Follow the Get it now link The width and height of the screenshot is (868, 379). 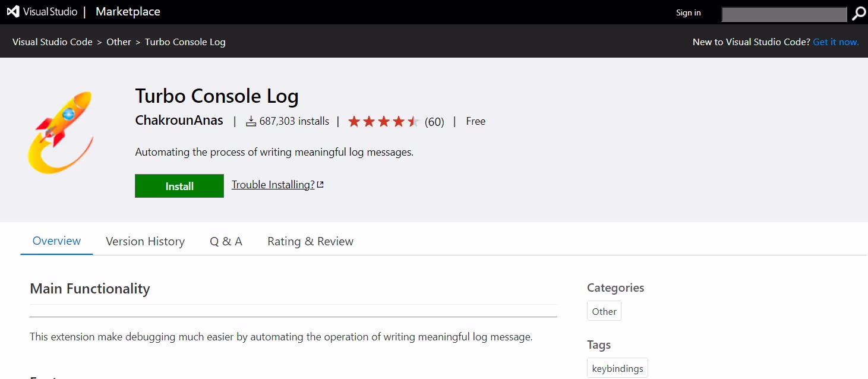pyautogui.click(x=836, y=42)
